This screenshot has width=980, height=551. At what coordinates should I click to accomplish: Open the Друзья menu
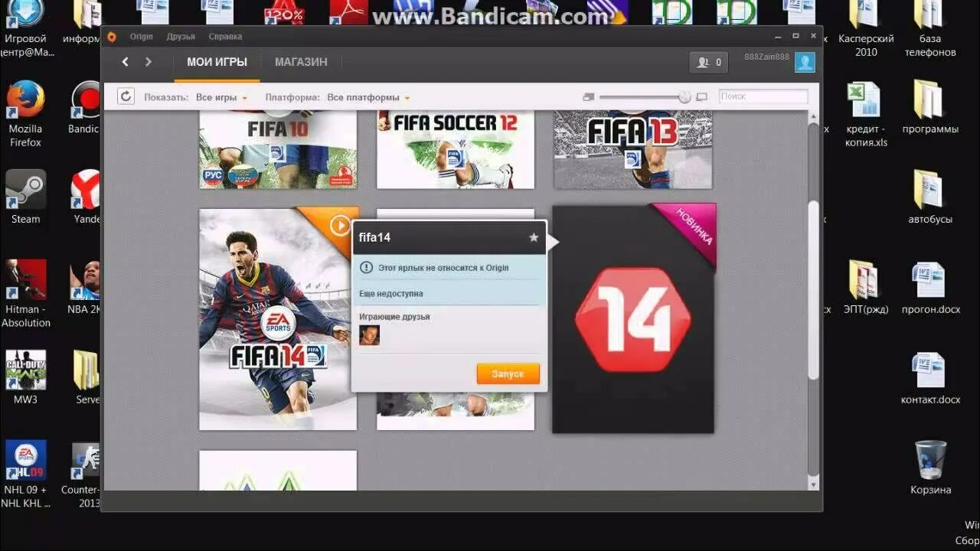pyautogui.click(x=181, y=37)
